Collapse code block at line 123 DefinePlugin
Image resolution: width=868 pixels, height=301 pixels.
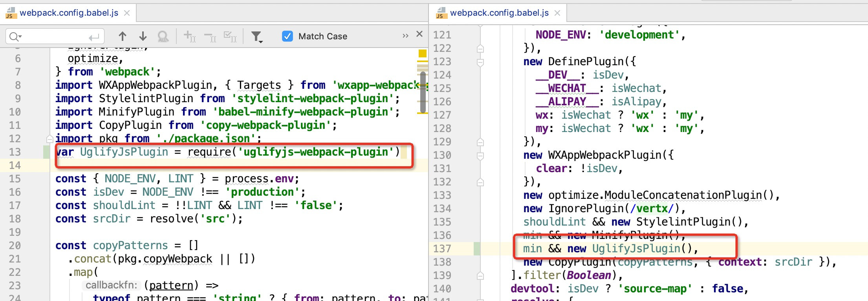(480, 62)
